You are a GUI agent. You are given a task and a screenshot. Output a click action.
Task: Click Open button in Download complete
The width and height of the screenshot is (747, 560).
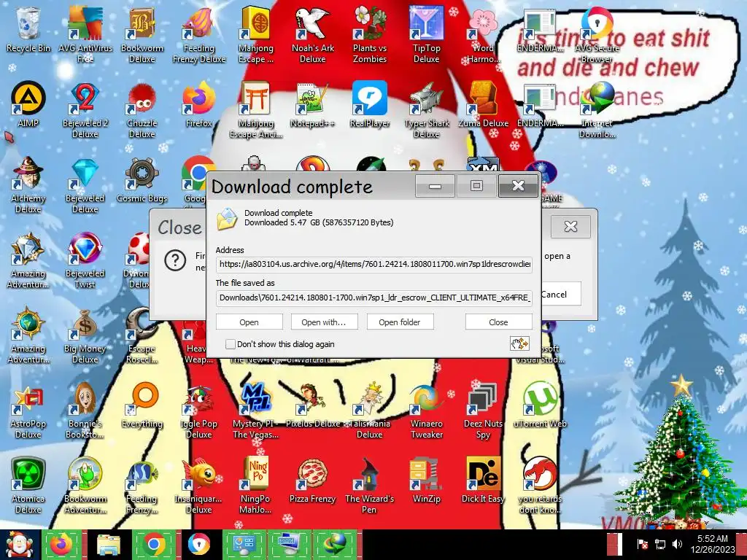pyautogui.click(x=249, y=322)
